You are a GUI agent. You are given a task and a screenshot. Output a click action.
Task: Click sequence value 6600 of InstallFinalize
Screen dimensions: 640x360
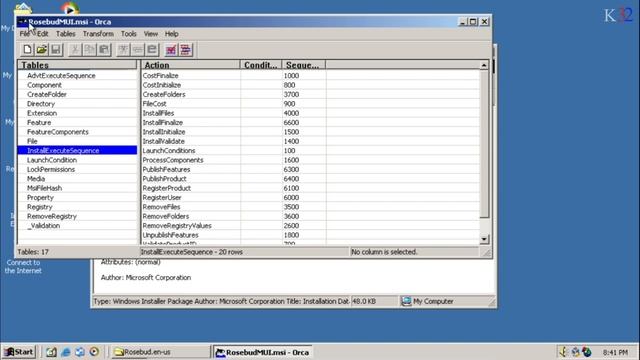[x=291, y=122]
